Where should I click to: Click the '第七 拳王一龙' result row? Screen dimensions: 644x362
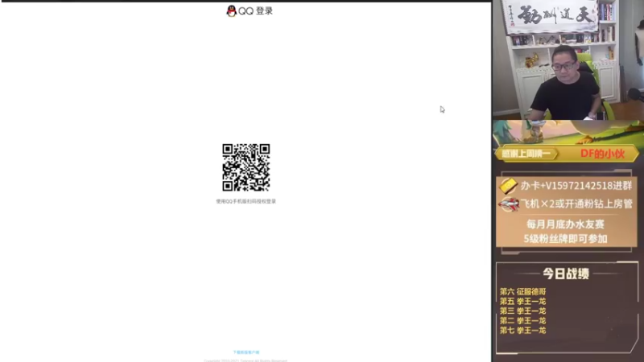[522, 330]
